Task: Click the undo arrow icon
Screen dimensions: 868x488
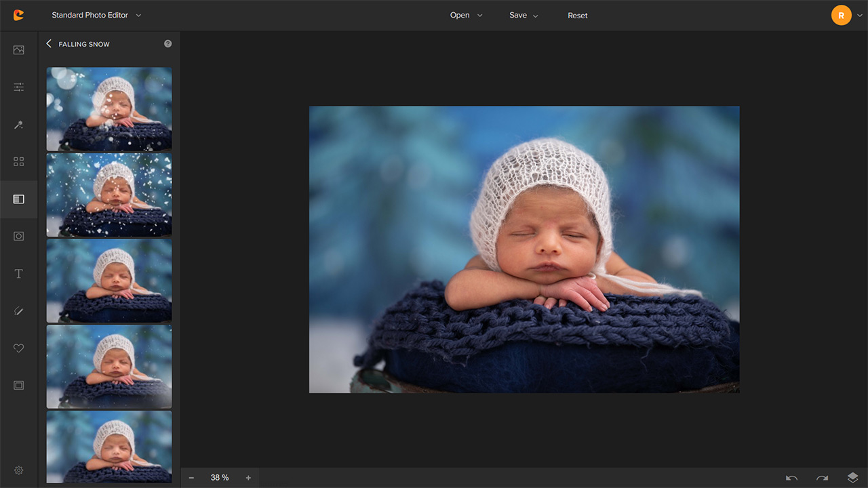Action: coord(791,478)
